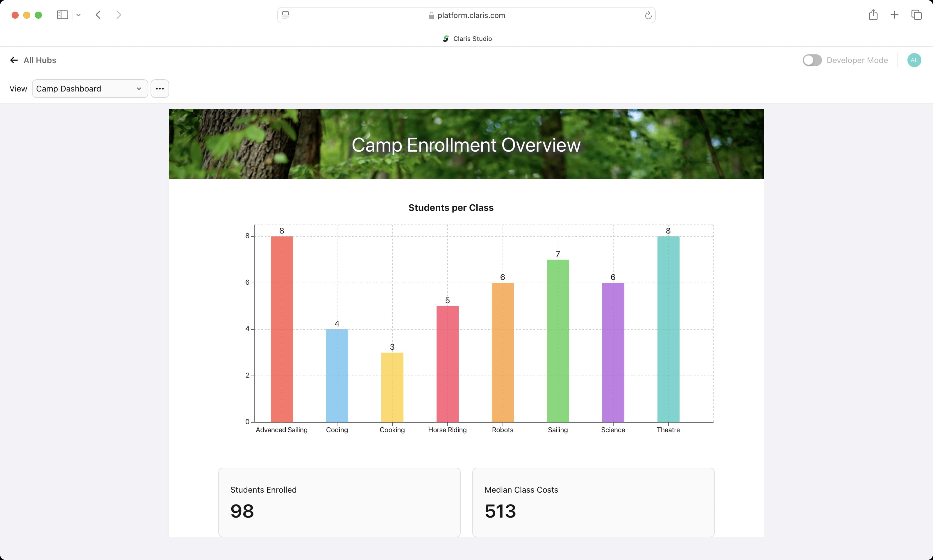
Task: Toggle the Safari sidebar icon
Action: coord(62,15)
